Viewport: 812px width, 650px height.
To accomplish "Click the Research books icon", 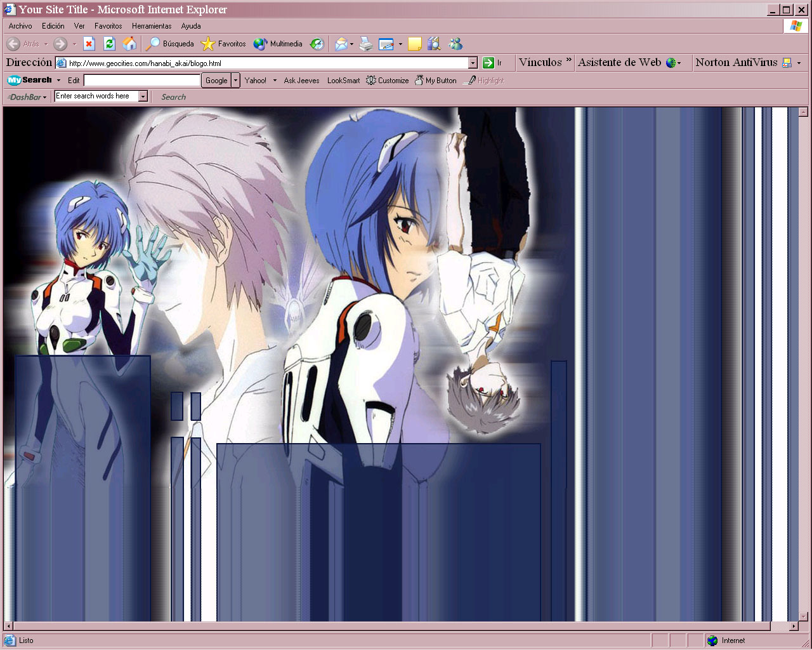I will click(x=434, y=44).
